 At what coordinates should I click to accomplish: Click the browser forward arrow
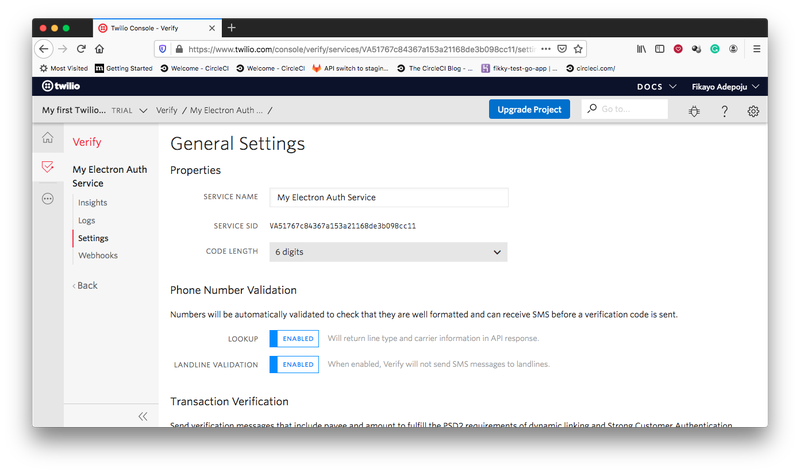click(63, 49)
